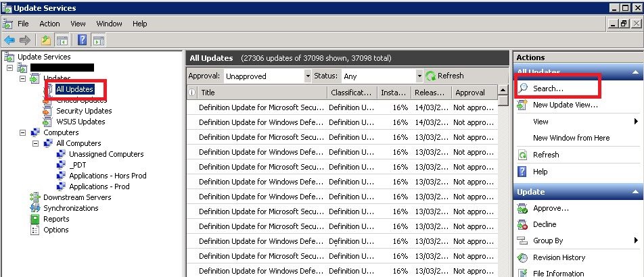
Task: Collapse the All Computers tree node
Action: pos(35,143)
